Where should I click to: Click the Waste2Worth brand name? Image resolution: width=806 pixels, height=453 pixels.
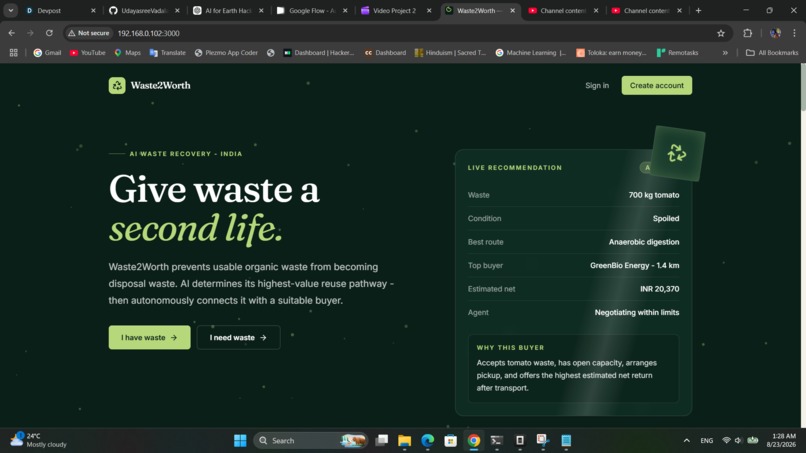click(160, 85)
